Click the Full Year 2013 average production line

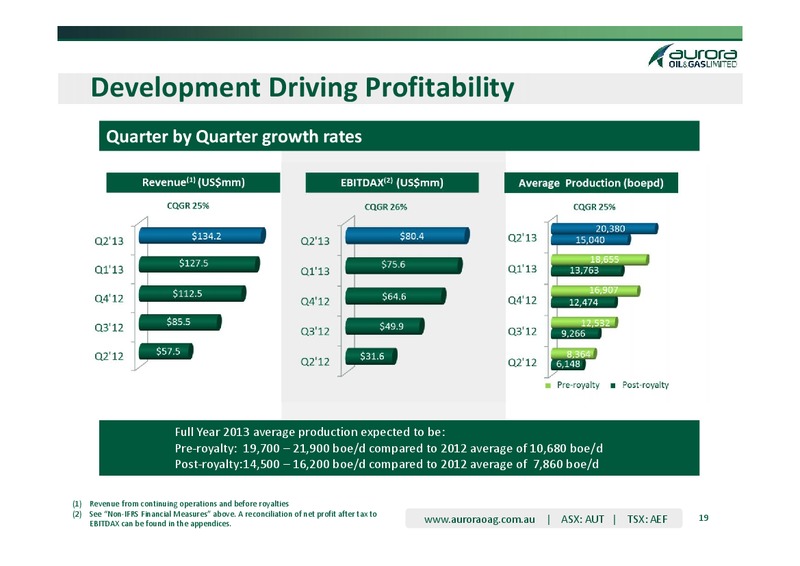coord(310,432)
